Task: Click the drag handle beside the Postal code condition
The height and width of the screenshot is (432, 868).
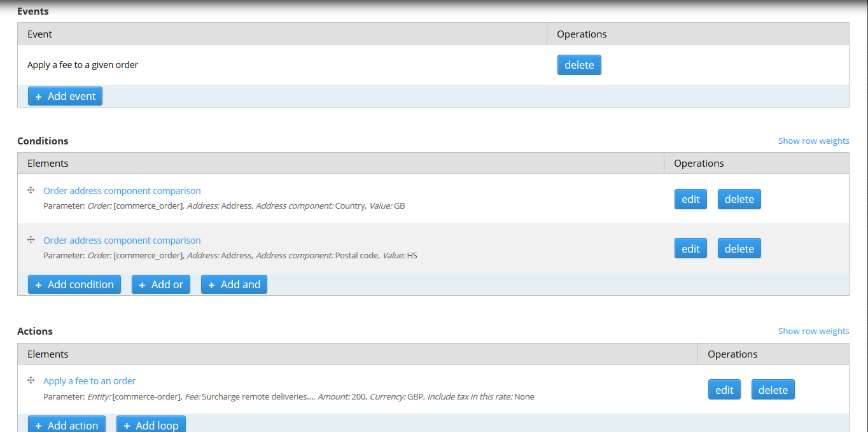Action: (31, 240)
